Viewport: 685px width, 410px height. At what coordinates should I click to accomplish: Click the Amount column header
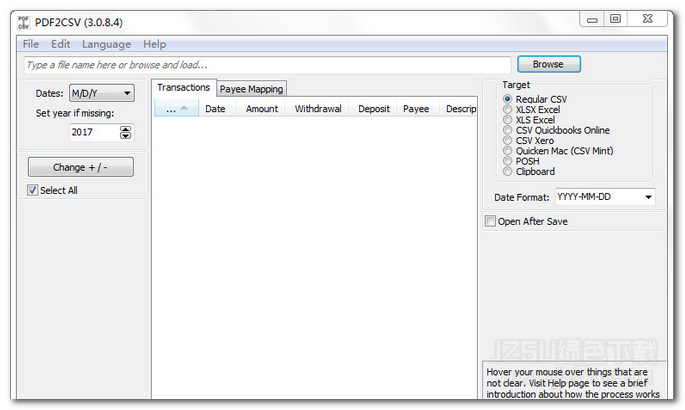pos(261,109)
